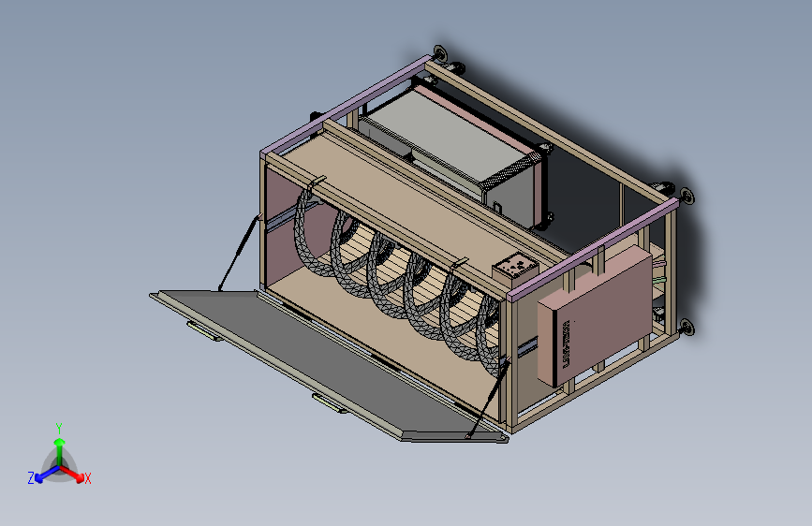The image size is (812, 526).
Task: Select the pink control box with vertical label
Action: tap(595, 315)
